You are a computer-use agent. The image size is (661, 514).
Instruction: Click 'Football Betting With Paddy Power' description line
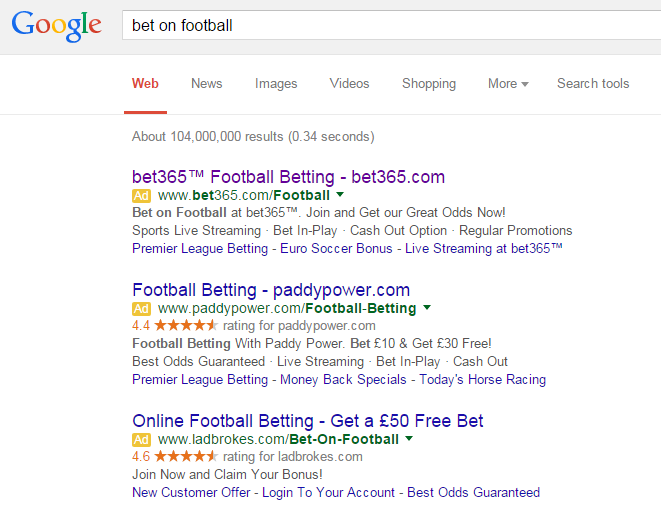tap(312, 344)
